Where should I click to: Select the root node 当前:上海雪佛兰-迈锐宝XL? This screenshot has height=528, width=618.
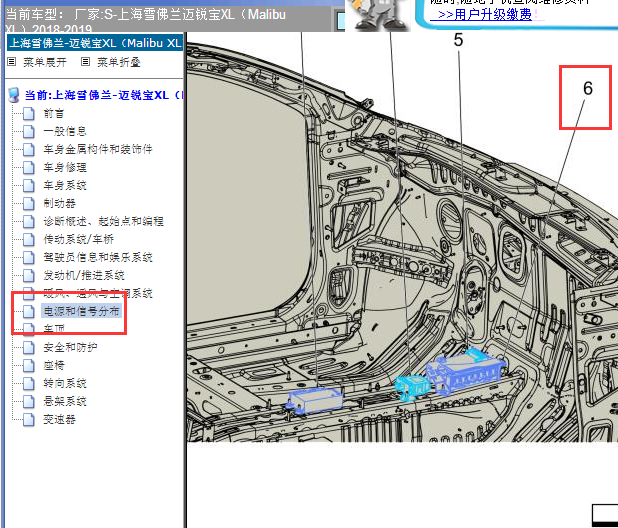(x=102, y=95)
